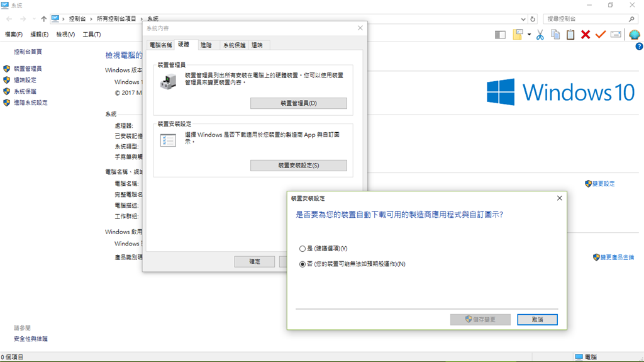The width and height of the screenshot is (644, 362).
Task: Expand breadcrumb chevron after 所有控制台項目
Action: pos(142,19)
